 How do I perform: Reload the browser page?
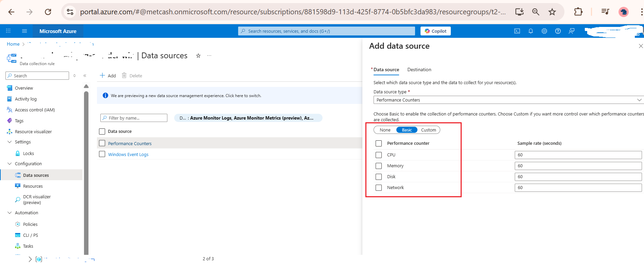point(48,12)
